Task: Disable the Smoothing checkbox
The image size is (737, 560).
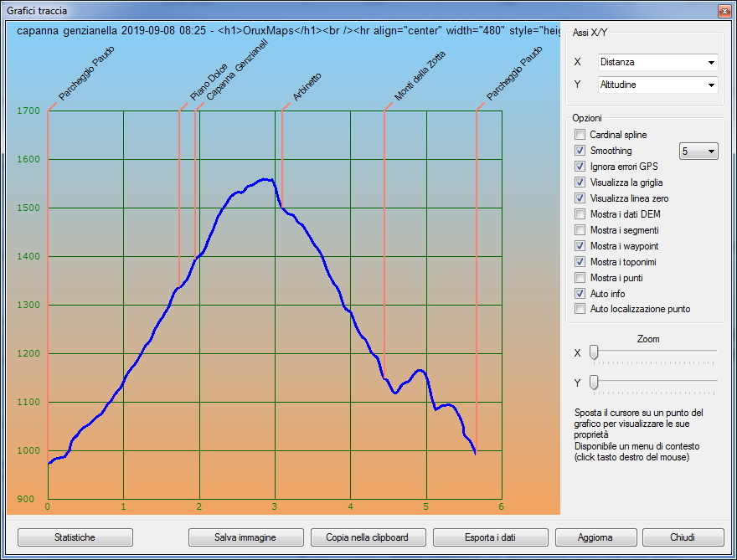Action: [580, 151]
